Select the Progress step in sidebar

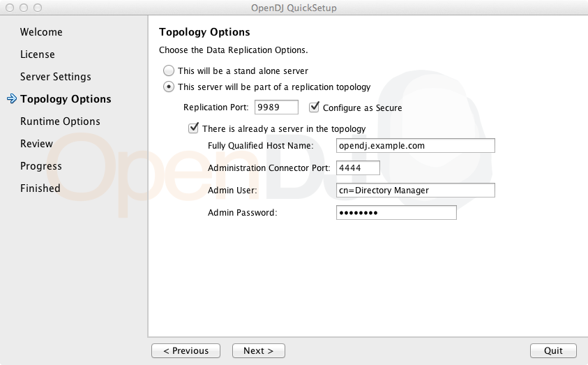[x=41, y=166]
